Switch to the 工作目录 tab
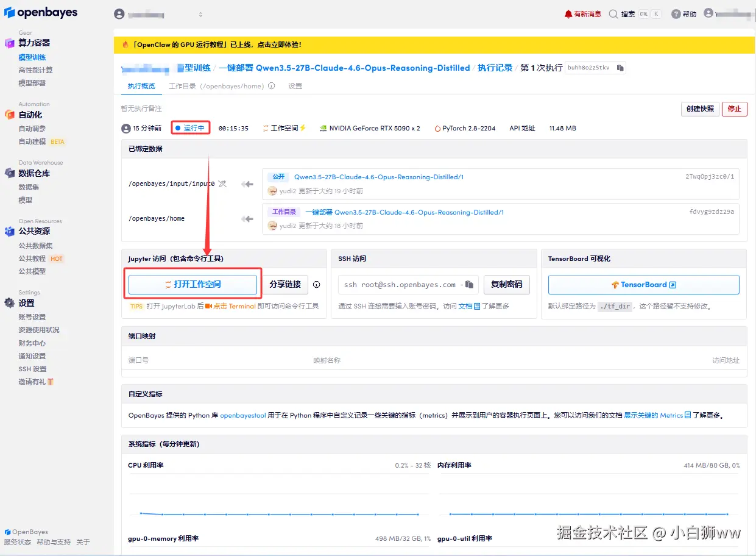The width and height of the screenshot is (756, 556). 216,86
